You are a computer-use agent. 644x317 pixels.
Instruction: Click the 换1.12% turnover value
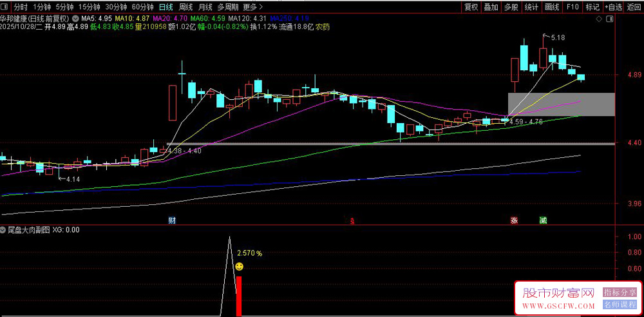click(x=264, y=26)
